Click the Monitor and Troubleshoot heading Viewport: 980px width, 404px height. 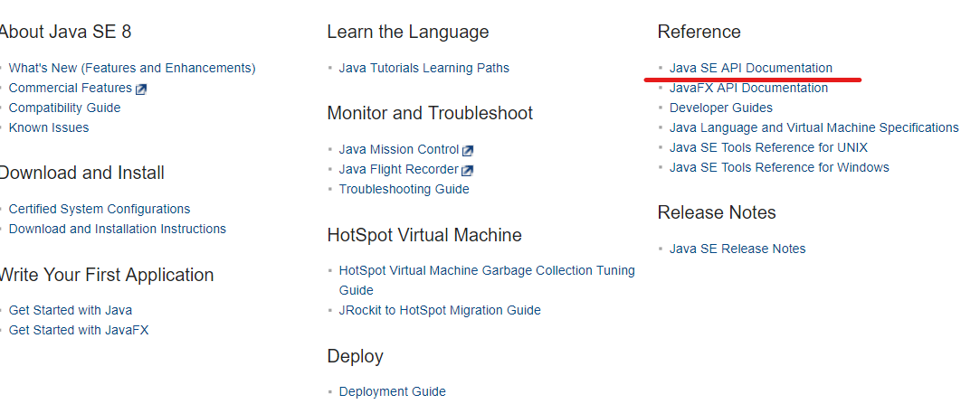pyautogui.click(x=430, y=114)
